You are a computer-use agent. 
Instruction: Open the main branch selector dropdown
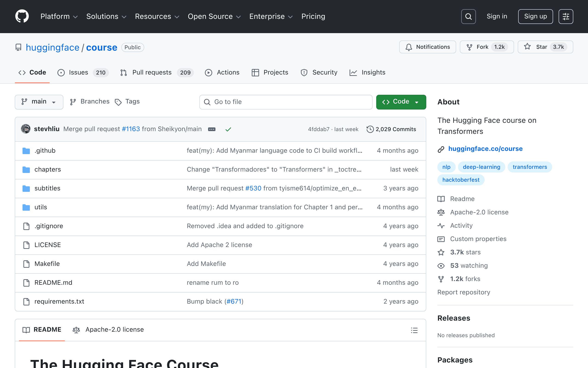pyautogui.click(x=39, y=102)
